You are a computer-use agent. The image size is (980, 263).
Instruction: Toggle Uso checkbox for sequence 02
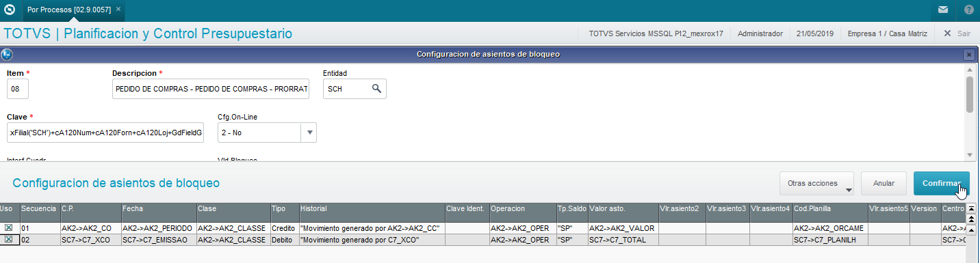click(8, 240)
